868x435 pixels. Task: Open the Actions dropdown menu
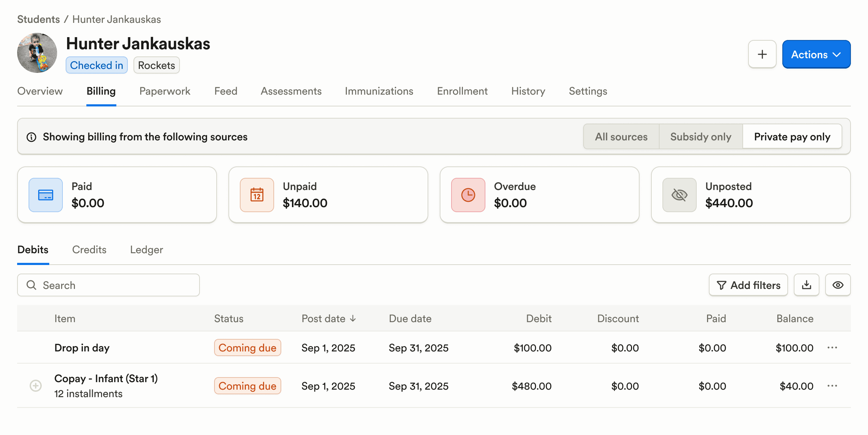(816, 54)
